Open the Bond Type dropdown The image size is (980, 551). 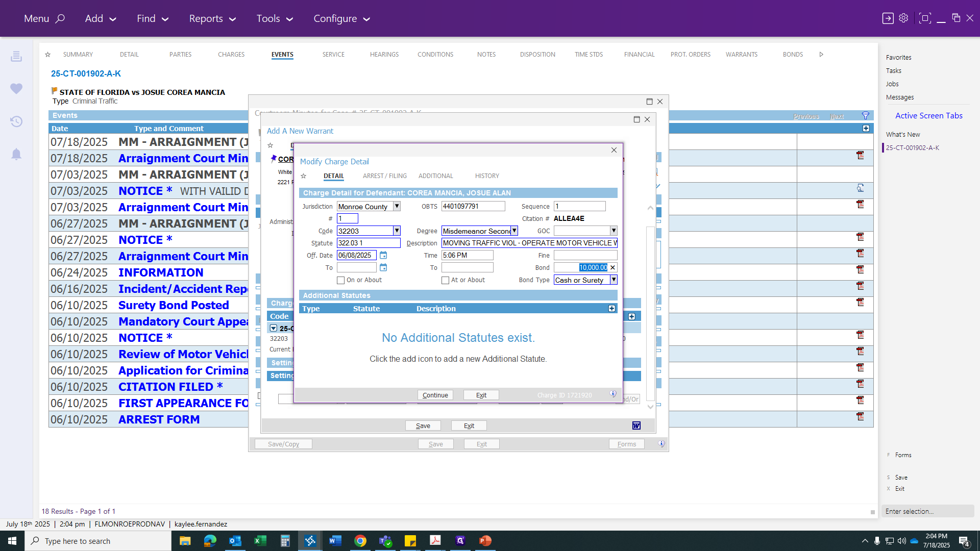614,280
